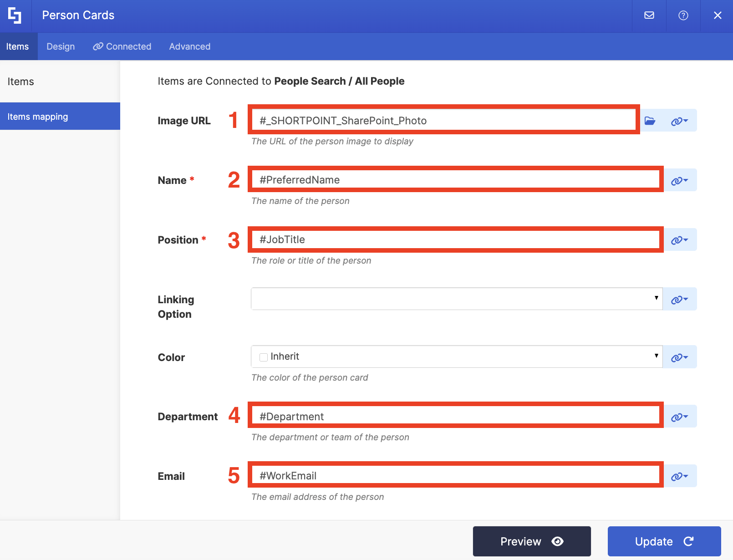Switch to the Connected tab
Screen dimensions: 733x560
[x=122, y=46]
